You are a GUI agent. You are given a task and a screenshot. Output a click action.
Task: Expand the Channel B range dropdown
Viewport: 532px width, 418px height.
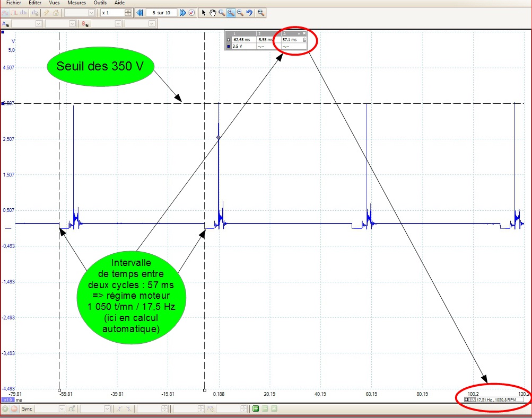pos(119,24)
